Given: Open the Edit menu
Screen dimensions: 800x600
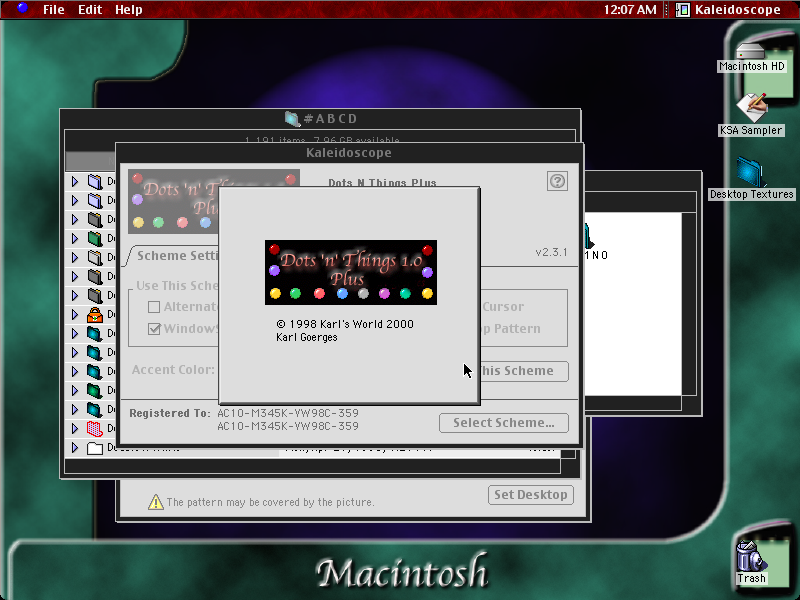Looking at the screenshot, I should pos(90,9).
